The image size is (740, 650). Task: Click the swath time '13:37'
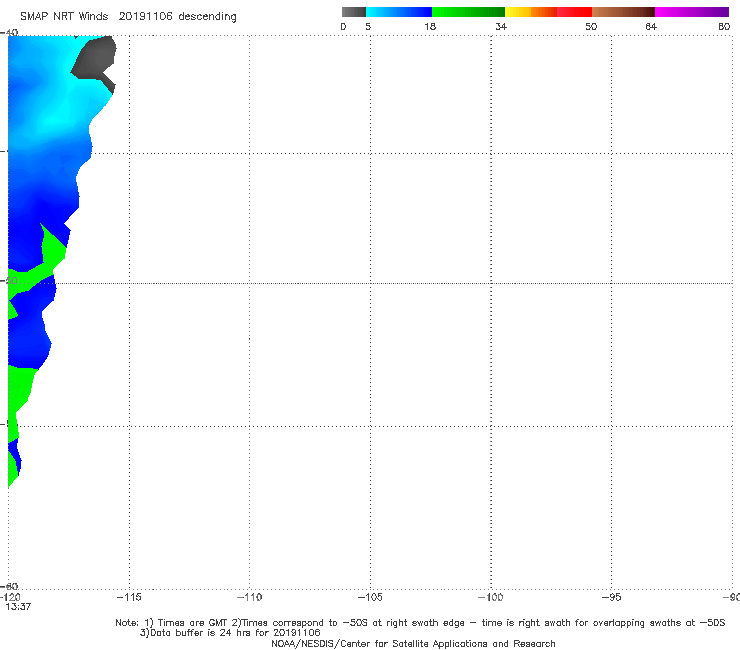(18, 607)
